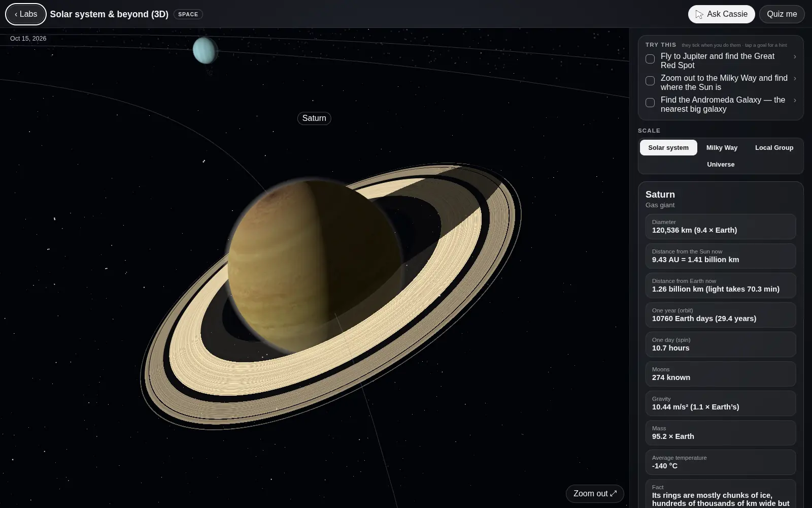Click the Fly to Jupiter goal text
The height and width of the screenshot is (508, 812).
pos(718,60)
